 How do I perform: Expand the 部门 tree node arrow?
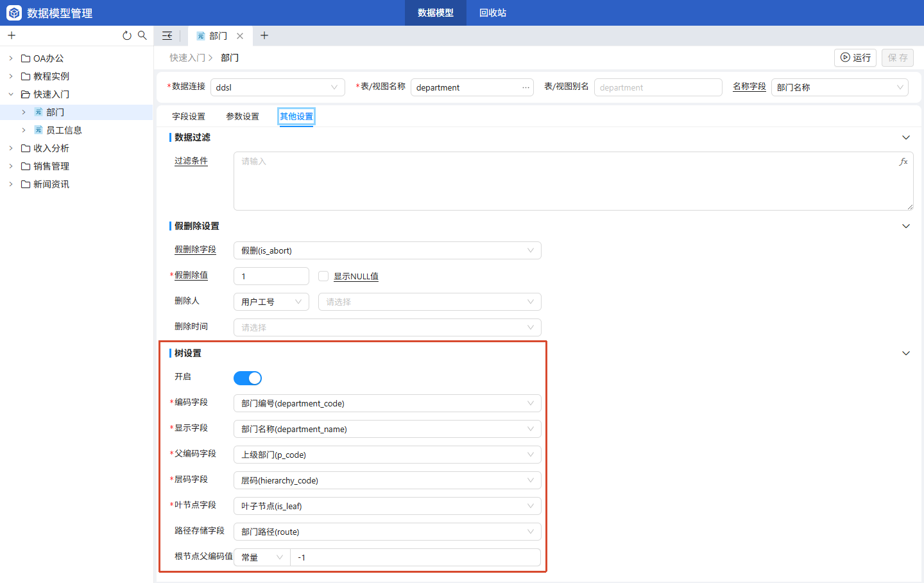[24, 112]
